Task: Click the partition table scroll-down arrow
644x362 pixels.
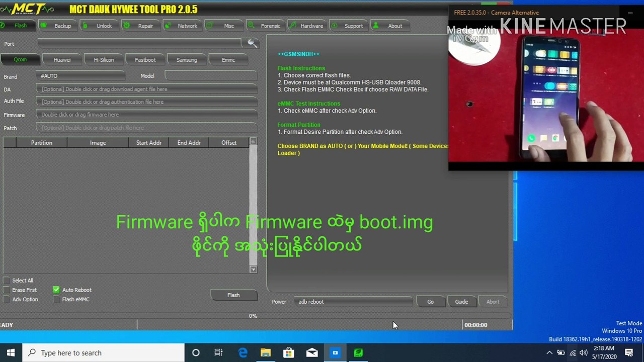Action: 253,269
